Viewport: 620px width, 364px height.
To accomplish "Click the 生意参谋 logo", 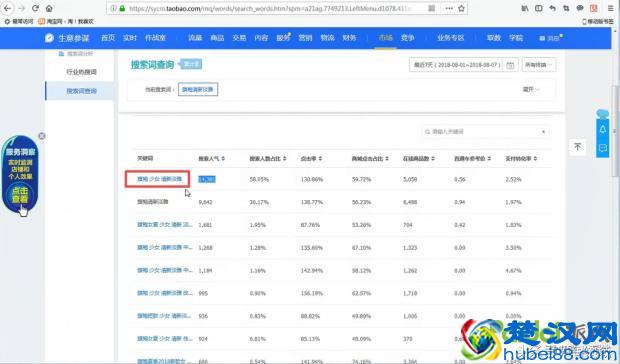I will tap(67, 38).
